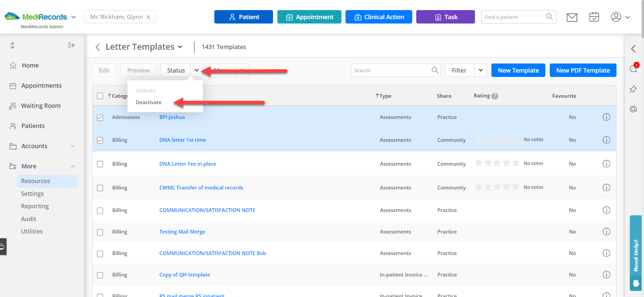This screenshot has width=644, height=297.
Task: Check the Copy of QH template checkbox
Action: click(100, 275)
